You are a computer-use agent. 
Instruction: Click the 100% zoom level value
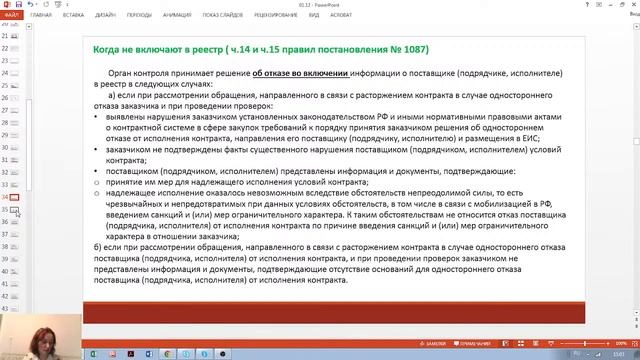[x=621, y=344]
